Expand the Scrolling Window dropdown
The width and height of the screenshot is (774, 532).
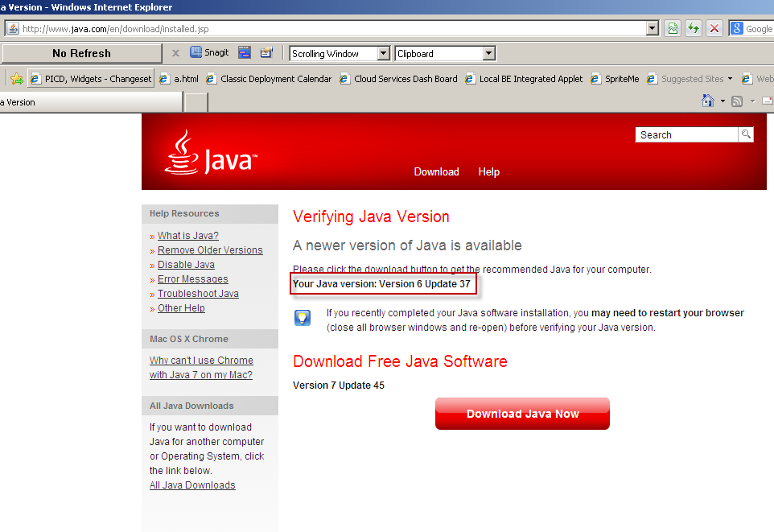point(383,53)
